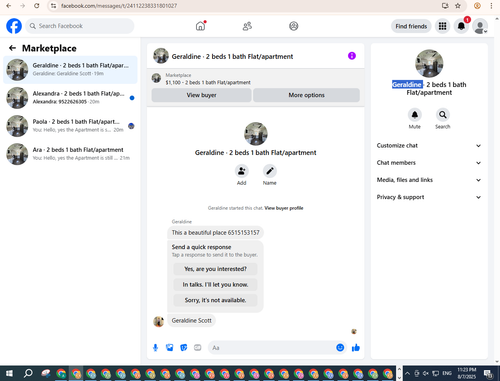Click the Search Facebook field
Viewport: 500px width, 381px height.
pyautogui.click(x=80, y=26)
